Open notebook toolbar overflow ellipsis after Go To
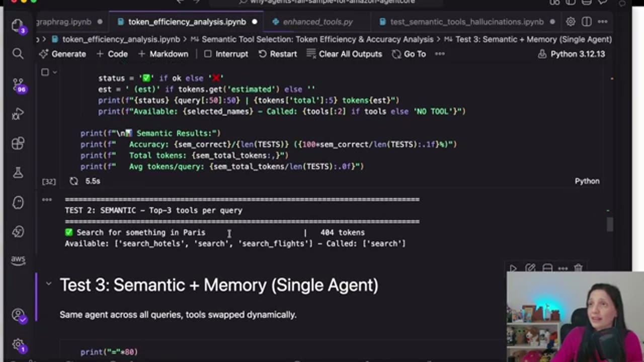The image size is (644, 362). [x=440, y=54]
